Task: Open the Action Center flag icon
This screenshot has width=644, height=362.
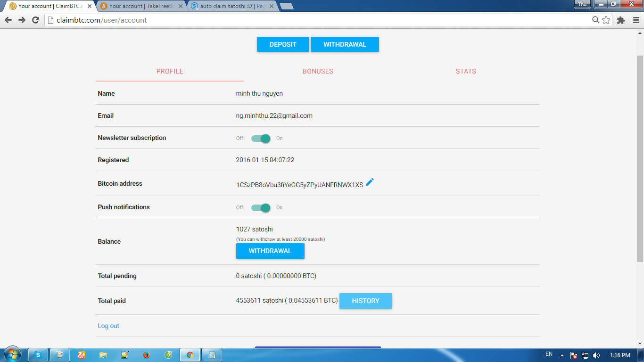Action: pyautogui.click(x=574, y=355)
